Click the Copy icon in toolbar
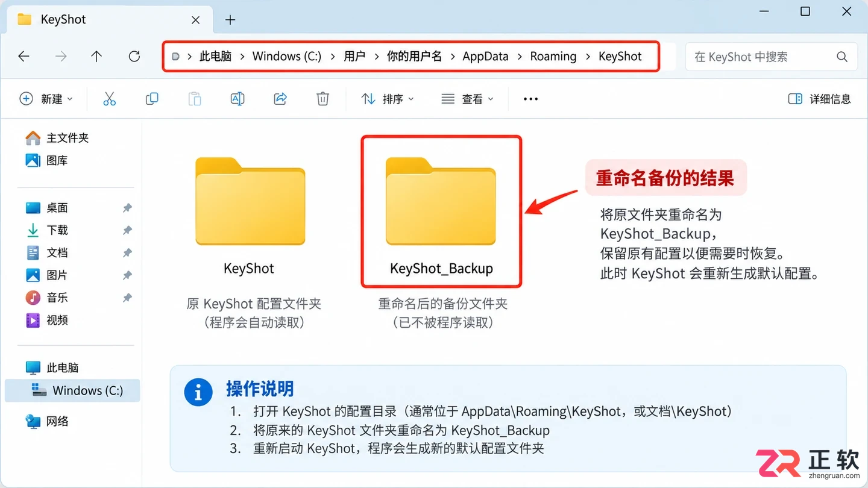868x488 pixels. pyautogui.click(x=152, y=99)
